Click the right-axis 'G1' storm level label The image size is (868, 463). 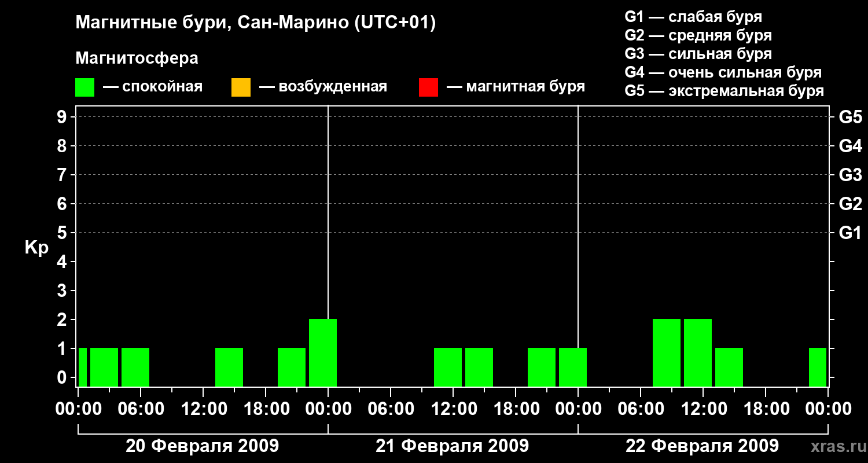click(850, 233)
